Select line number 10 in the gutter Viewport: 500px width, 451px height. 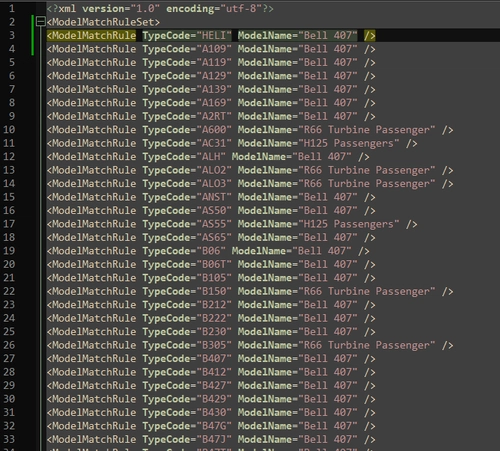9,130
